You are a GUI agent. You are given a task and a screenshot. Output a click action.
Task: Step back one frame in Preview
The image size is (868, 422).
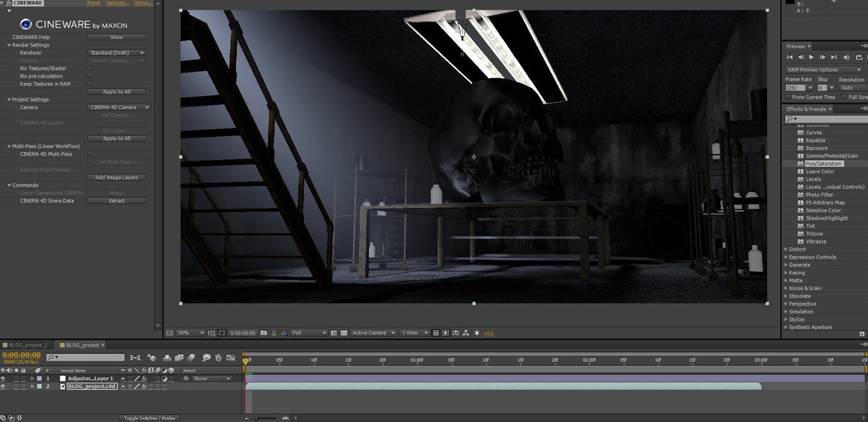coord(800,57)
